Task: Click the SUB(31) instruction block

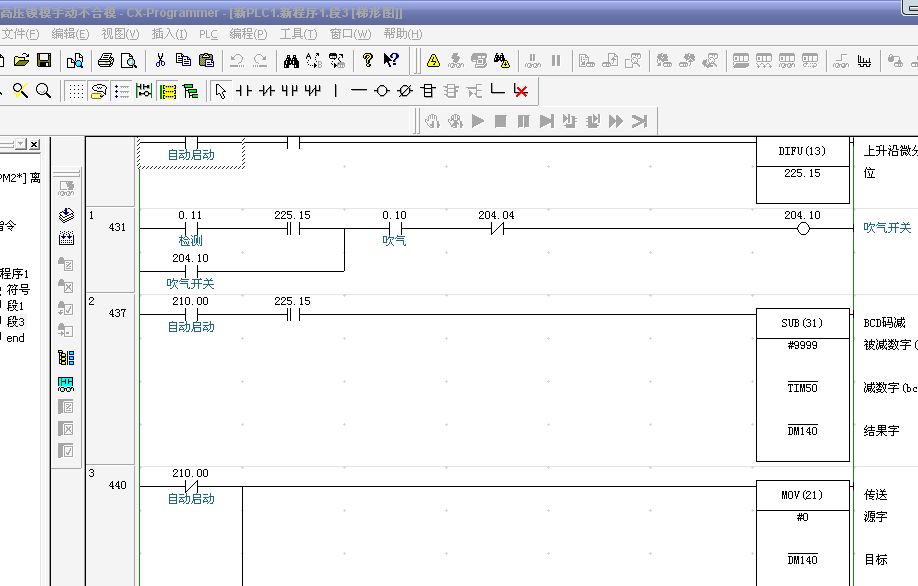Action: [x=802, y=323]
